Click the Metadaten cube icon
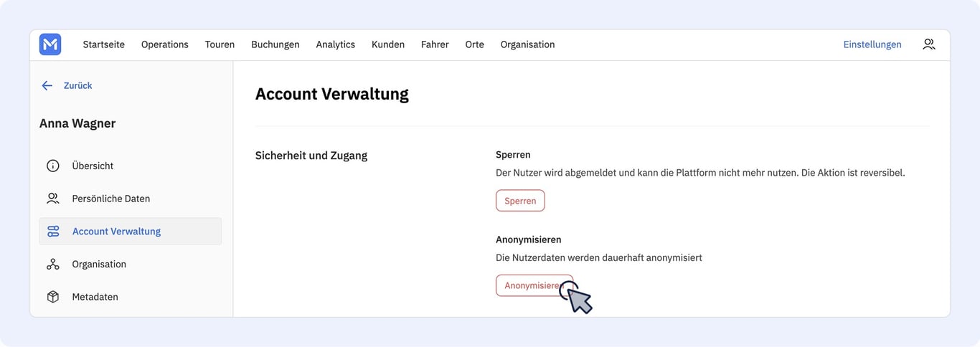This screenshot has width=980, height=347. pyautogui.click(x=53, y=297)
